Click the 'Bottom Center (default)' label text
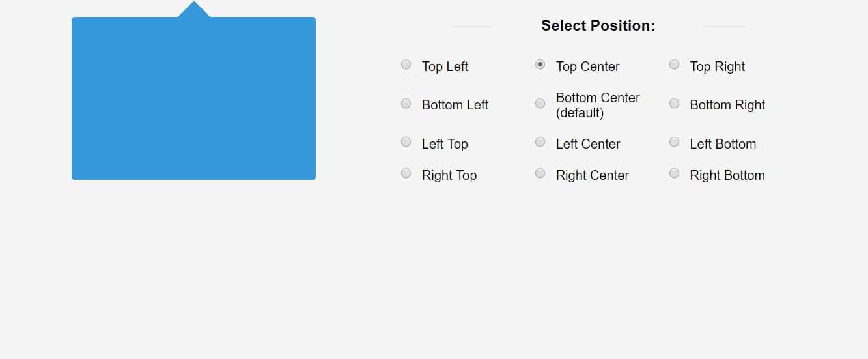 point(598,106)
